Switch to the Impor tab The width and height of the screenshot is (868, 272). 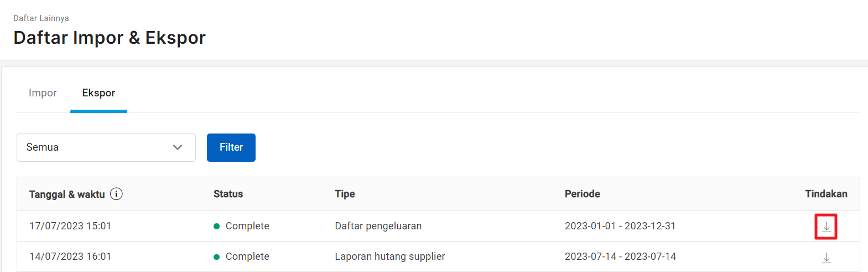coord(43,93)
